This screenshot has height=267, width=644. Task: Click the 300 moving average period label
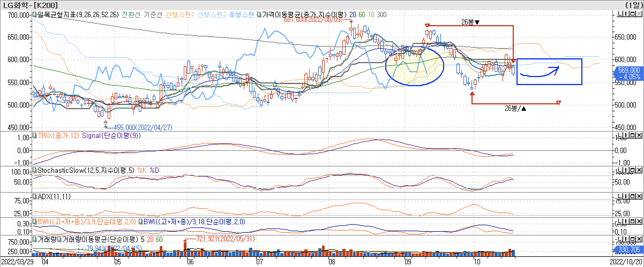tap(382, 14)
